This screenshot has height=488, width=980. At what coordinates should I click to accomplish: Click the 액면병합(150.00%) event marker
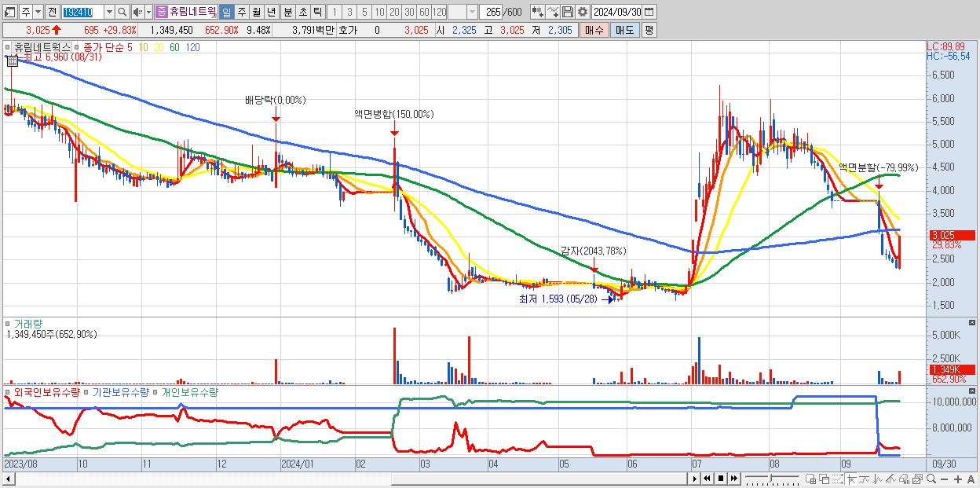pyautogui.click(x=394, y=132)
